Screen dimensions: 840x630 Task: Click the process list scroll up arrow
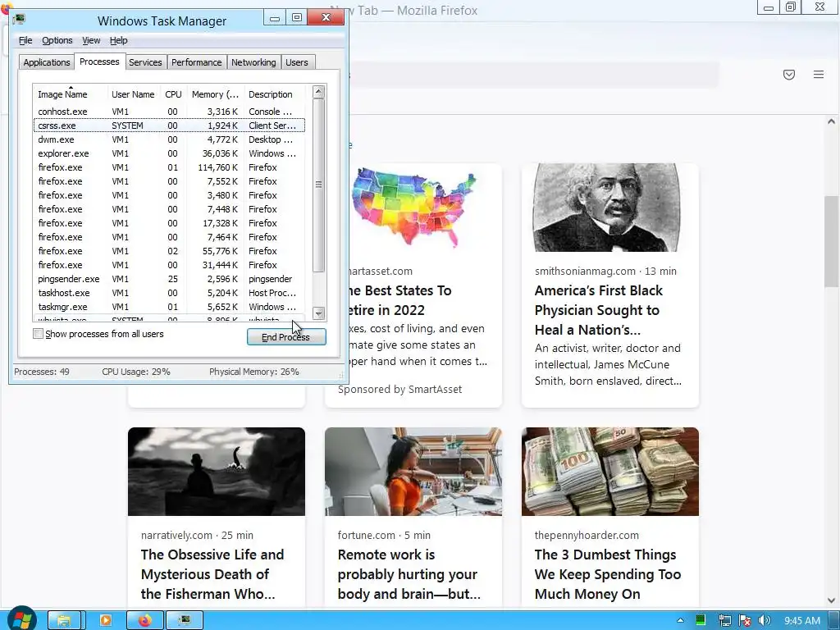[x=318, y=92]
